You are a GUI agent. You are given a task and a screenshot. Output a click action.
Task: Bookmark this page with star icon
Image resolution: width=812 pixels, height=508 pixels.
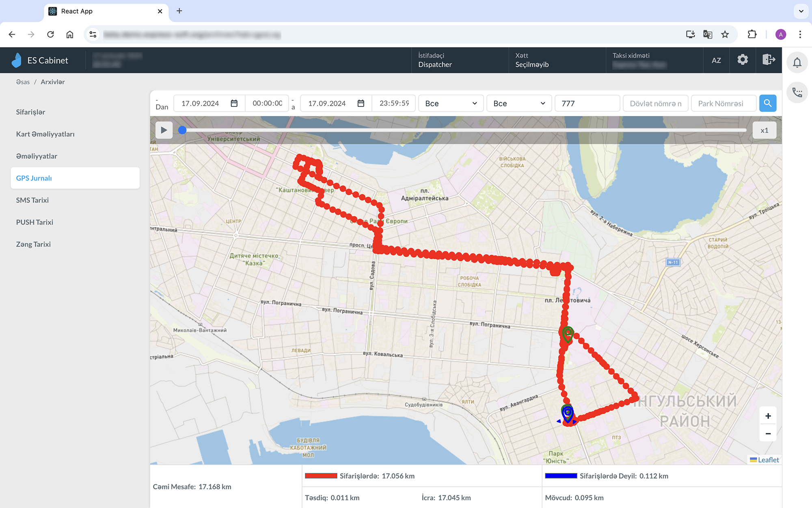[725, 35]
